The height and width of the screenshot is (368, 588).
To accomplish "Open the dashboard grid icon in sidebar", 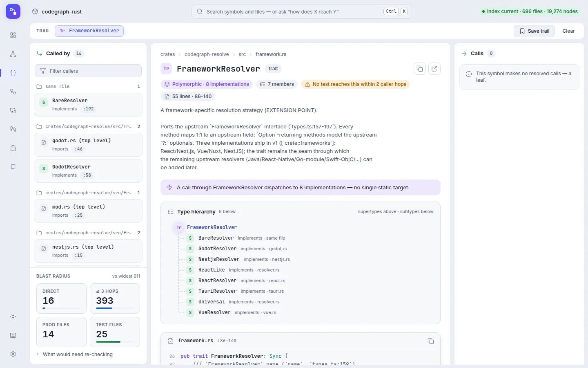I will 13,35.
